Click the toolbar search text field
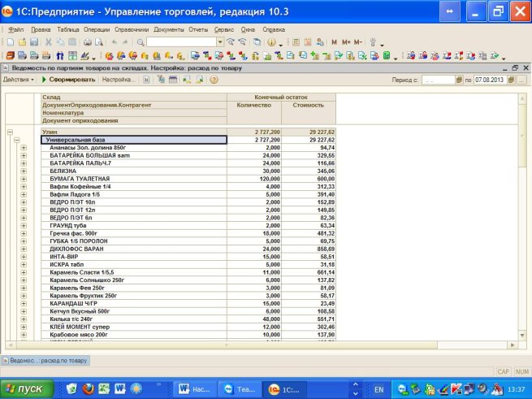The height and width of the screenshot is (399, 532). (181, 42)
